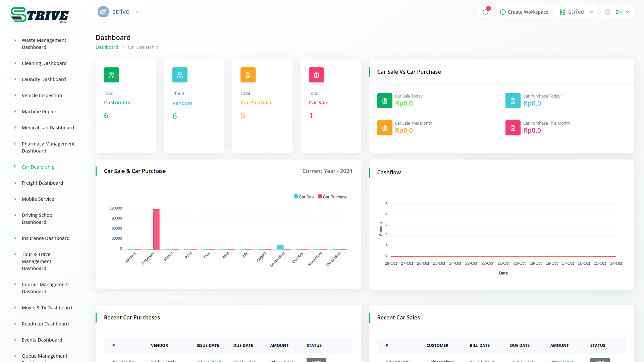Click the Total Customers green icon
Viewport: 644px width, 362px height.
111,75
